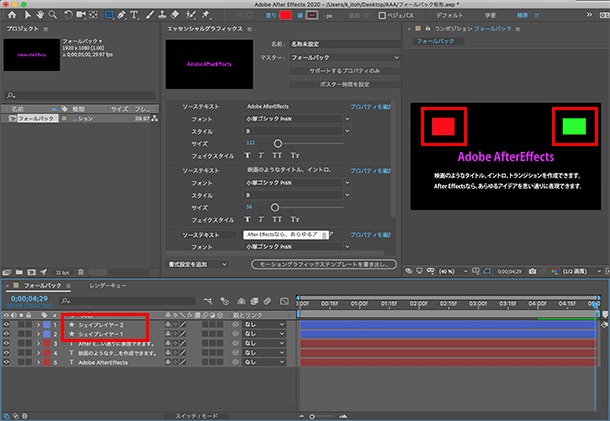Select the Pen tool
The image size is (610, 421).
pyautogui.click(x=121, y=15)
